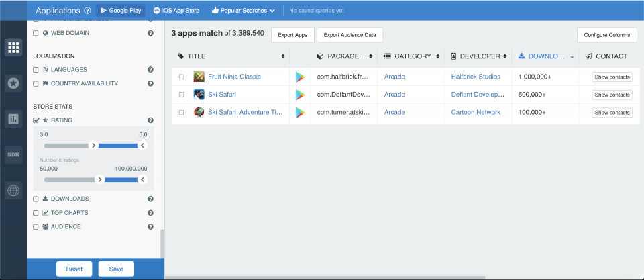This screenshot has width=644, height=280.
Task: Click help icon for Audience filter
Action: tap(150, 226)
